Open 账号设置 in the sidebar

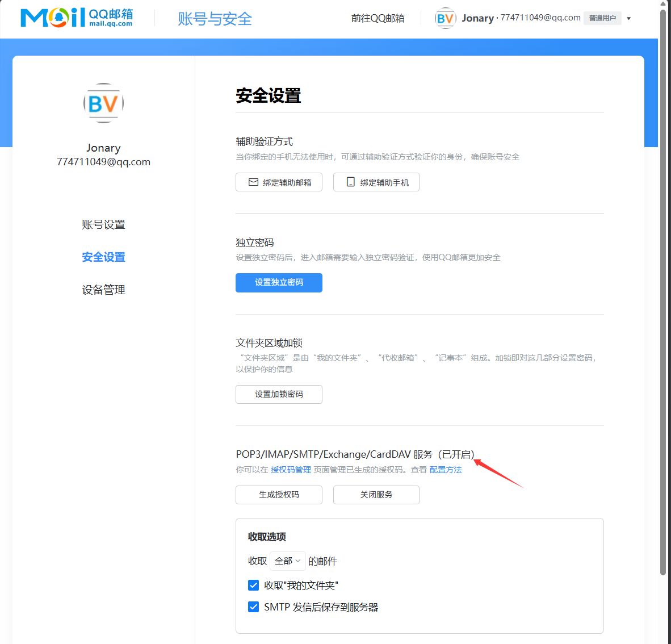(x=103, y=224)
